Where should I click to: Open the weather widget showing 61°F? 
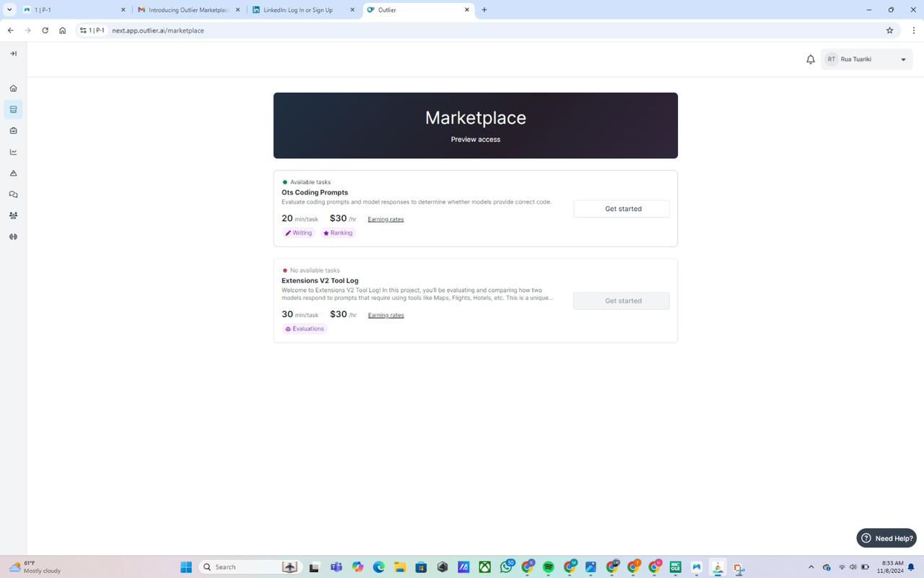[35, 567]
